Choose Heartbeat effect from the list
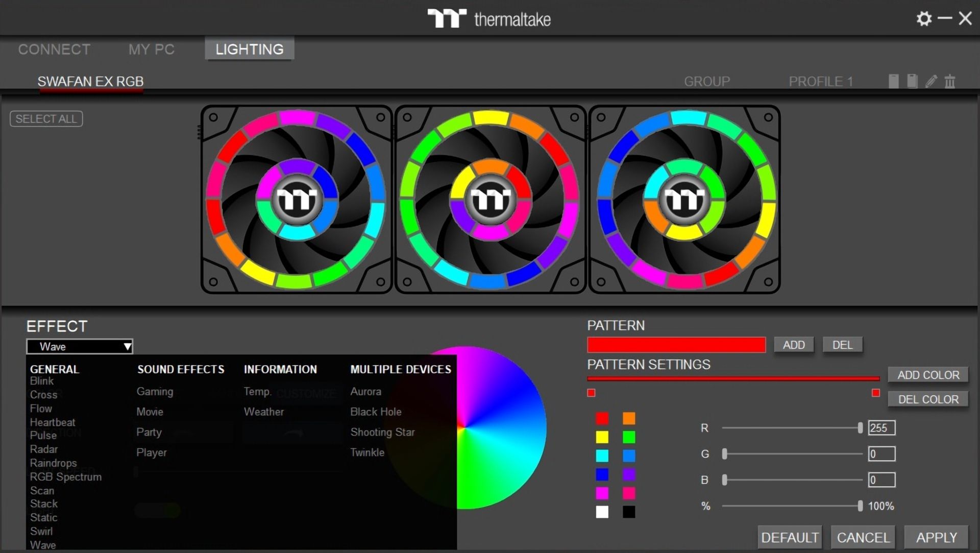980x553 pixels. (53, 422)
